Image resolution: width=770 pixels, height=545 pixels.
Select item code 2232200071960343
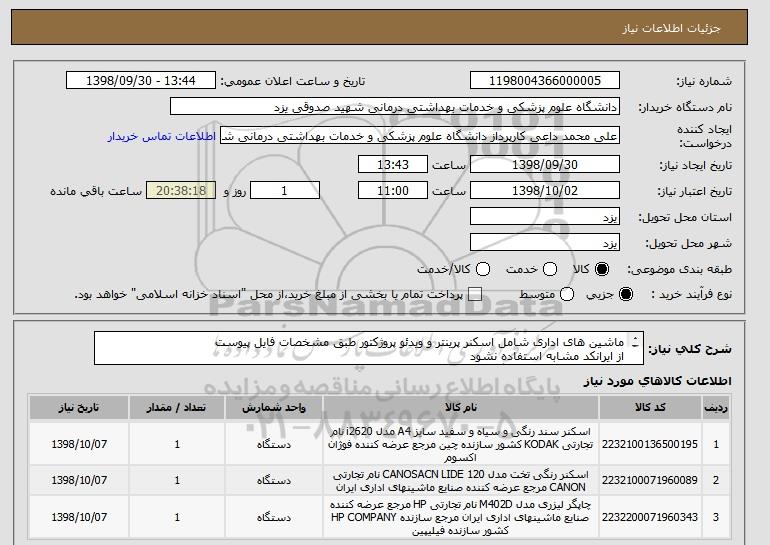[650, 517]
